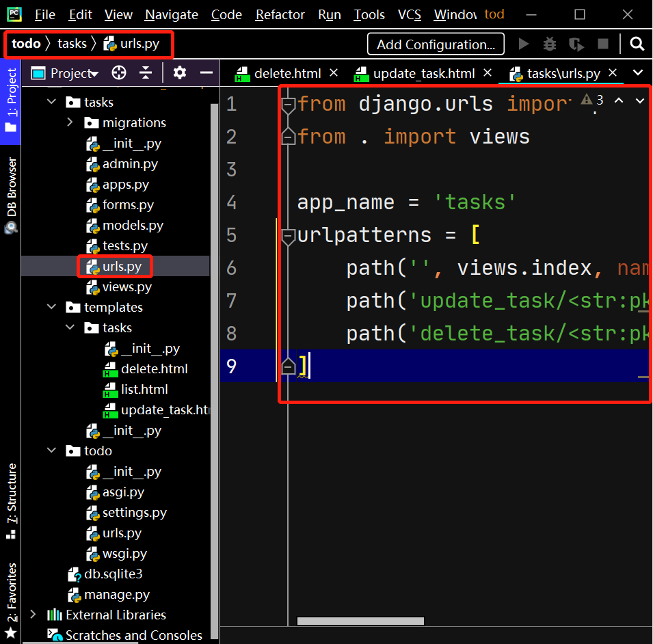Click the Collapse All icon
Viewport: 653px width, 644px height.
pyautogui.click(x=146, y=73)
